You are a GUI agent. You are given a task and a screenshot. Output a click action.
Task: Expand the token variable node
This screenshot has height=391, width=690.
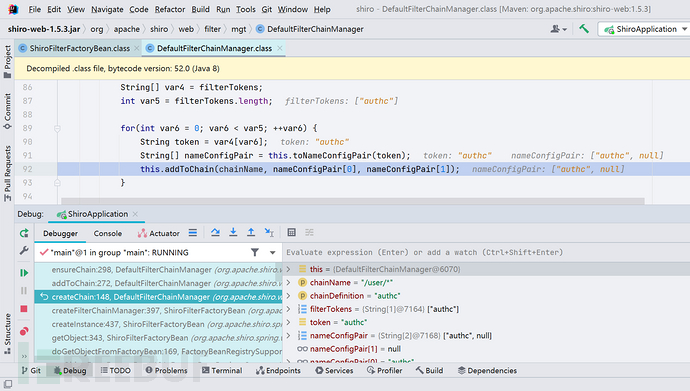[x=289, y=322]
